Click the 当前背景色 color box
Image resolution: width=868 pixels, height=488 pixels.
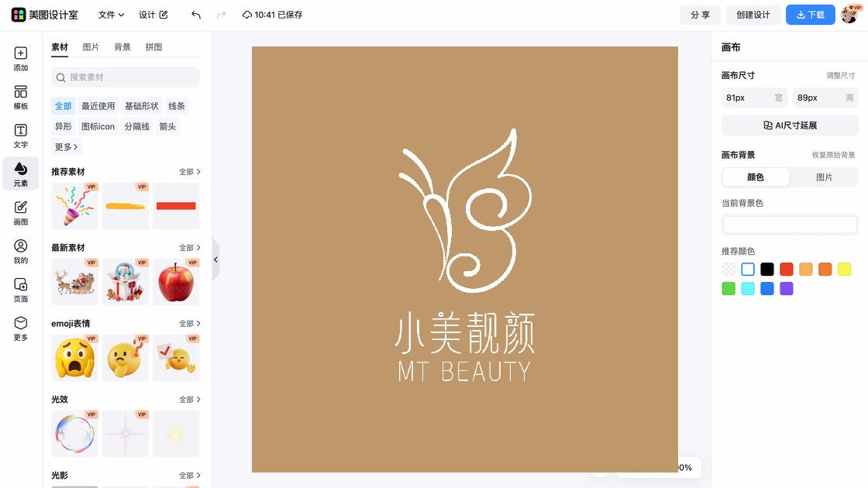tap(790, 224)
